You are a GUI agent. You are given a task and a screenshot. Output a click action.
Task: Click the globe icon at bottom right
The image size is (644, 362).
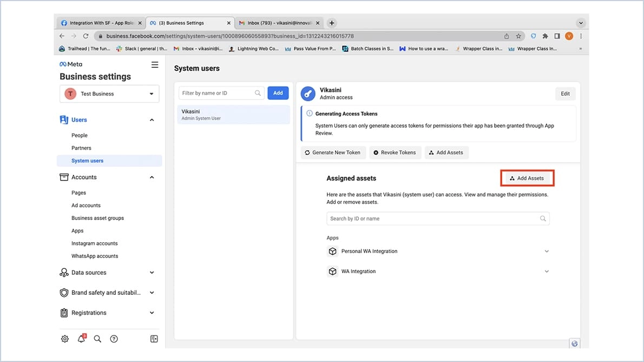(x=575, y=344)
